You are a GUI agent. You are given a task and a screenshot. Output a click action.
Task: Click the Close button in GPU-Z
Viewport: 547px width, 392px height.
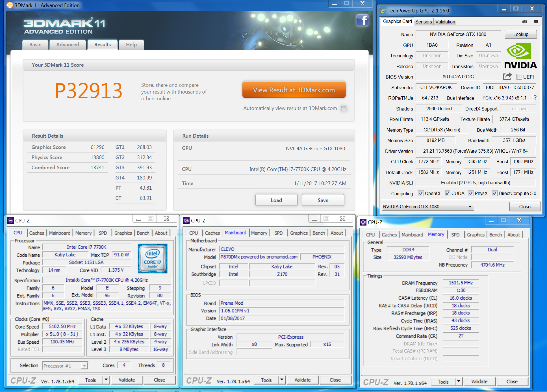tap(525, 207)
